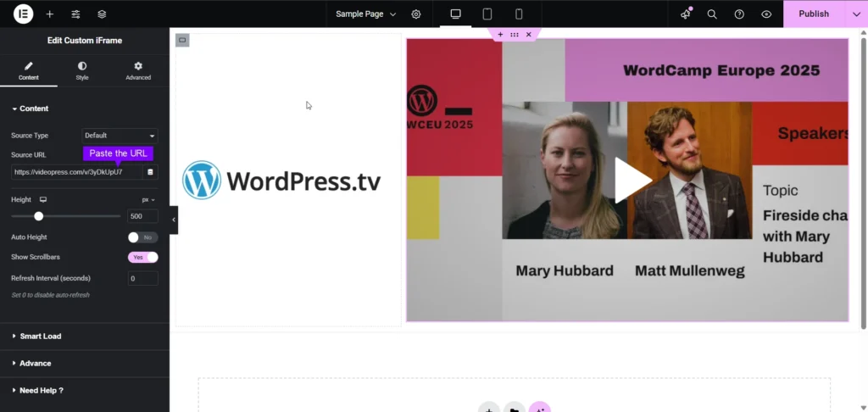Click the Source URL input field
The width and height of the screenshot is (868, 412).
(x=76, y=172)
